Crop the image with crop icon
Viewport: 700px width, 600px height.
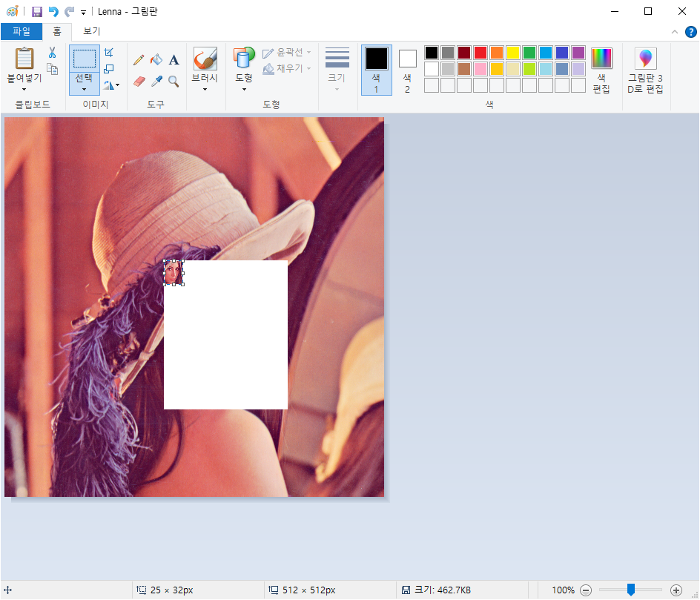click(x=108, y=52)
